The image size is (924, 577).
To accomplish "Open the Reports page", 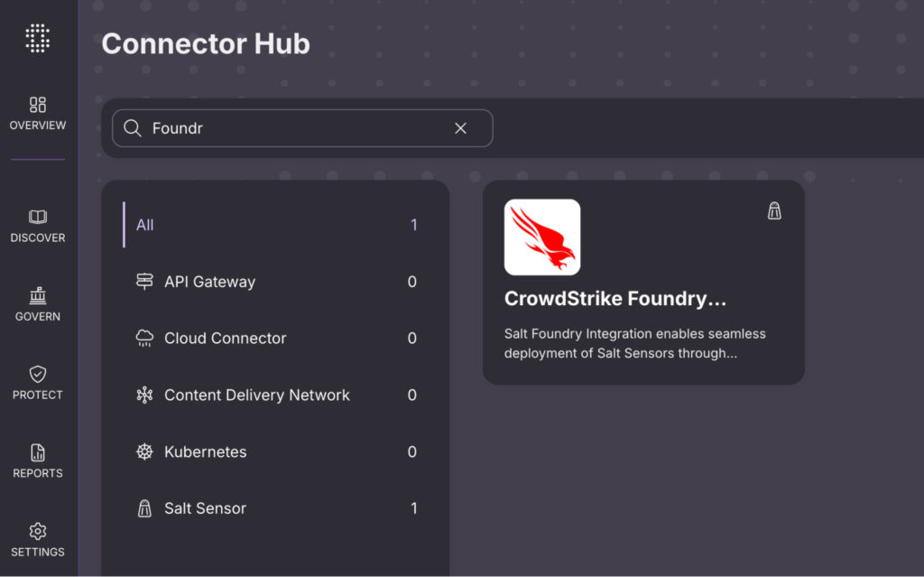I will pyautogui.click(x=38, y=461).
